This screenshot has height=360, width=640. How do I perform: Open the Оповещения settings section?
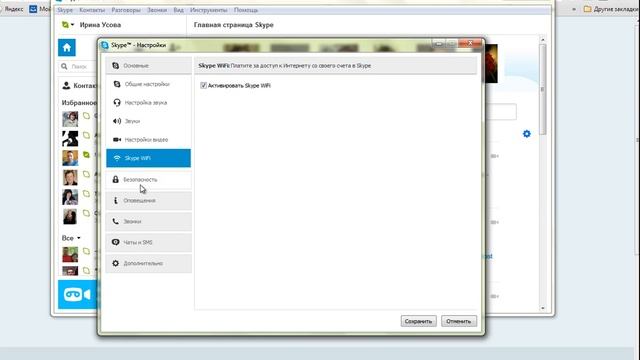149,200
